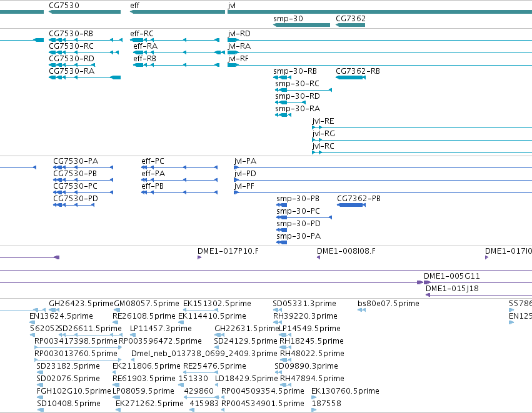
Task: Select transcript CG7530-RD
Action: tap(72, 65)
